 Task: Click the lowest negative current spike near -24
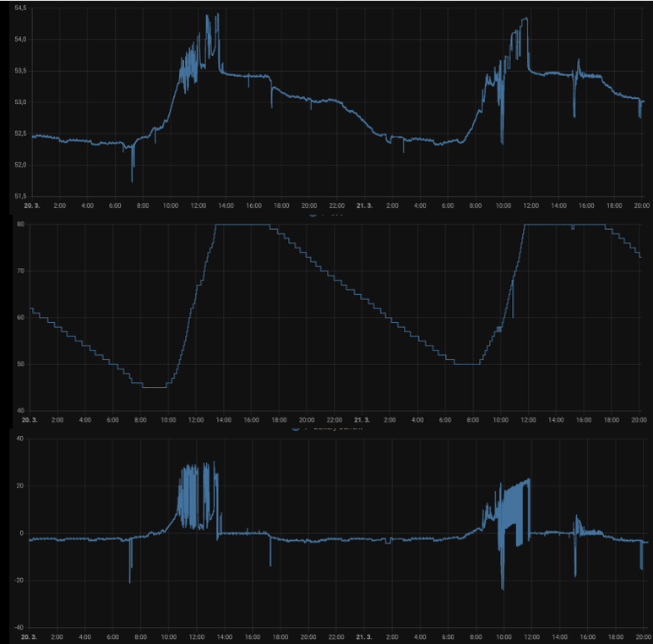[x=503, y=588]
